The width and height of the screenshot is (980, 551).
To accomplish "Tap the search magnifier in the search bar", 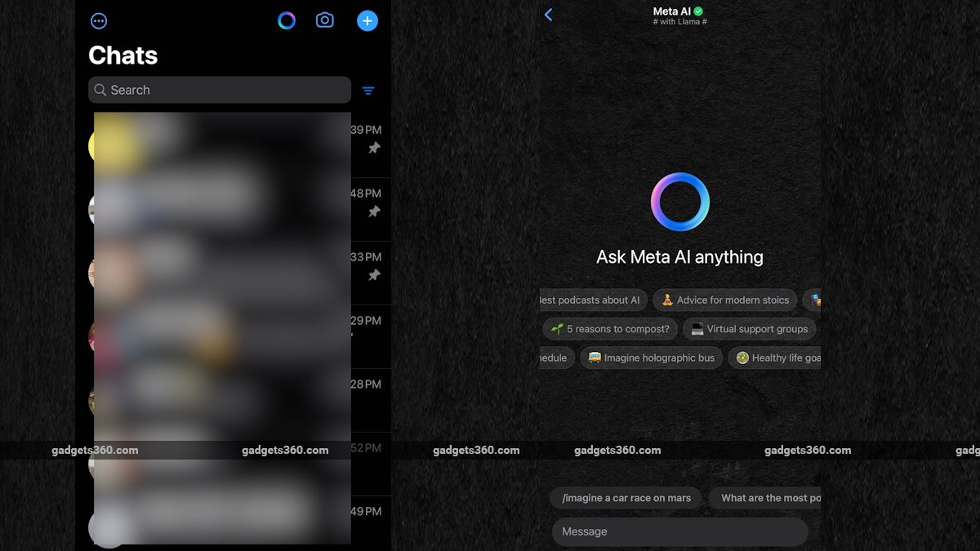I will click(x=100, y=90).
